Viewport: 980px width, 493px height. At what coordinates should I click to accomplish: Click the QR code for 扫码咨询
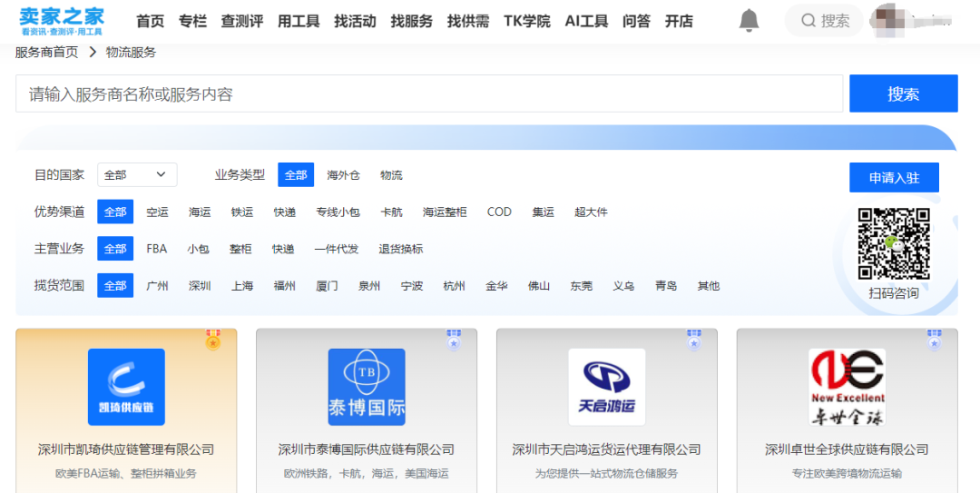(x=894, y=243)
